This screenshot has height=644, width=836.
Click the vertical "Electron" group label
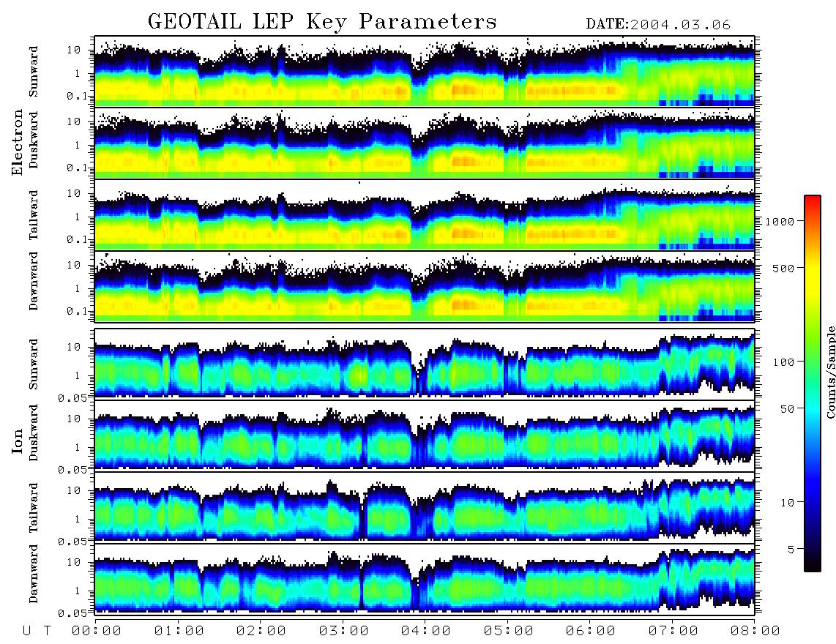pyautogui.click(x=18, y=142)
